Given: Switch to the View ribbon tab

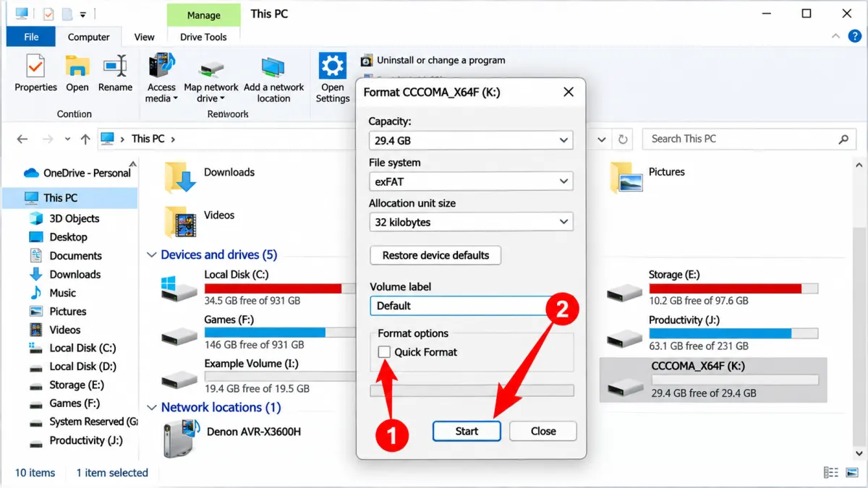Looking at the screenshot, I should tap(145, 37).
